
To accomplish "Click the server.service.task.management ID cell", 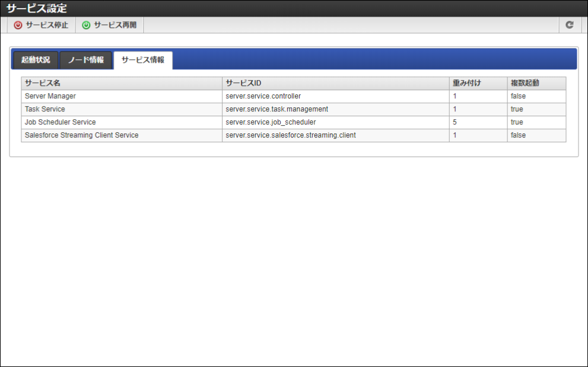I will (x=336, y=110).
